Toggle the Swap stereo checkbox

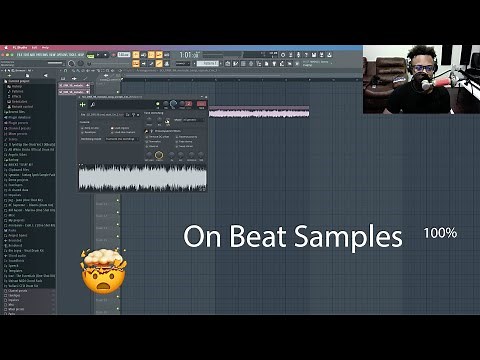click(185, 146)
